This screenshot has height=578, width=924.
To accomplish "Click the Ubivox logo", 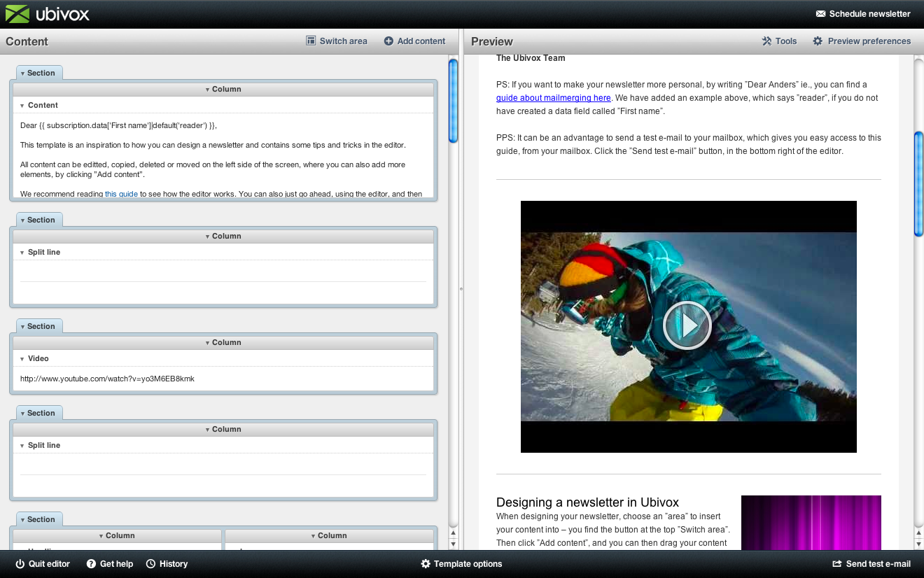I will pos(48,13).
